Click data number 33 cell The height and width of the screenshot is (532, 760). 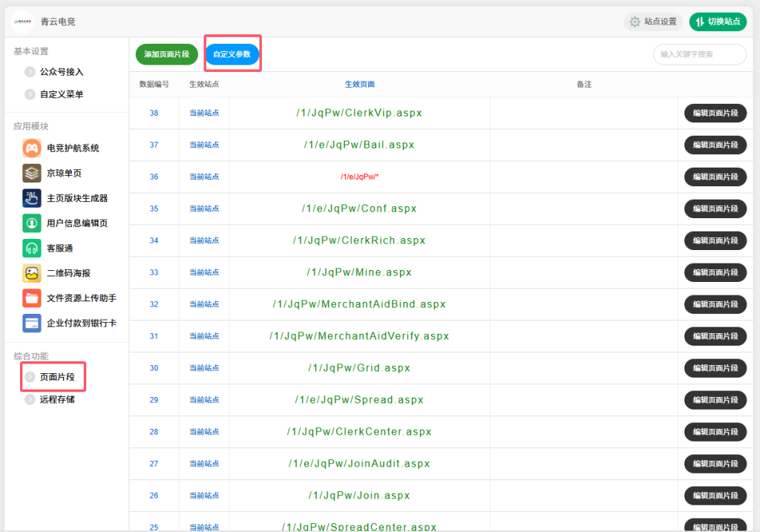[x=154, y=272]
